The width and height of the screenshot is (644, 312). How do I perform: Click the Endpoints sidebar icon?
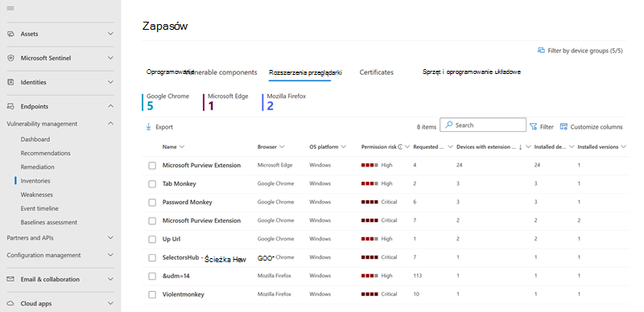[11, 106]
